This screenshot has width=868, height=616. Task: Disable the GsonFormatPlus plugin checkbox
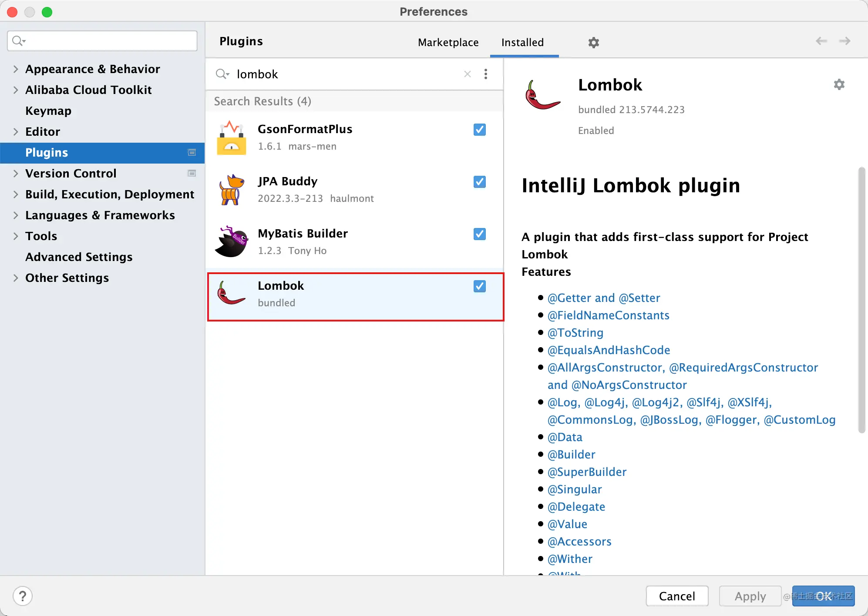coord(479,130)
